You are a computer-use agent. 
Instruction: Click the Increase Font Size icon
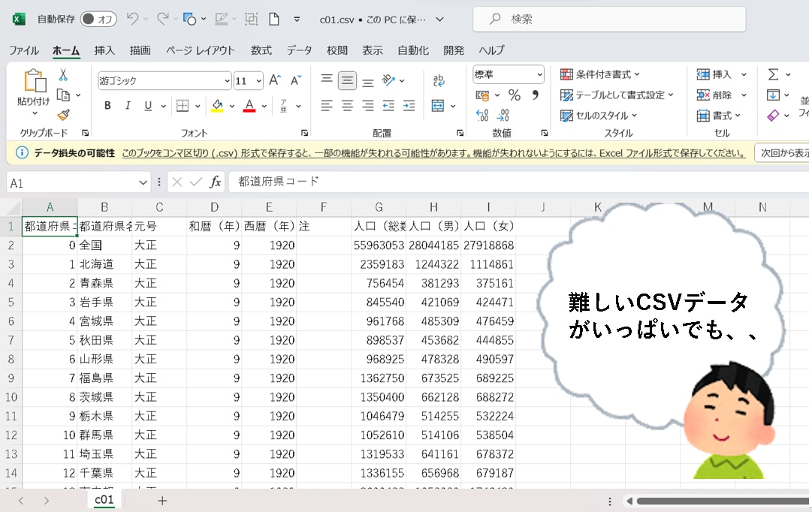[x=275, y=80]
